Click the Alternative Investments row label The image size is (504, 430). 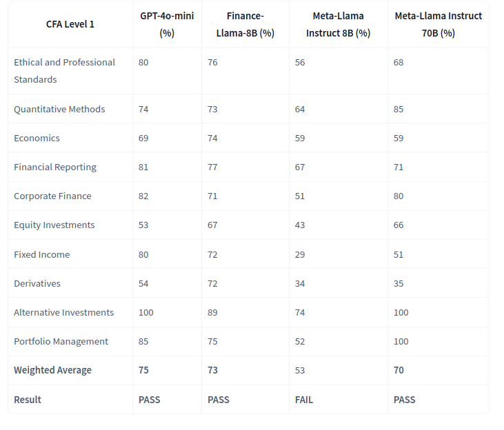pos(63,312)
